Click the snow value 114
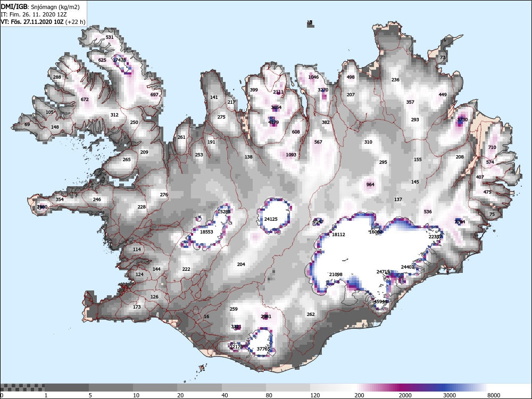This screenshot has height=399, width=532. pyautogui.click(x=137, y=250)
